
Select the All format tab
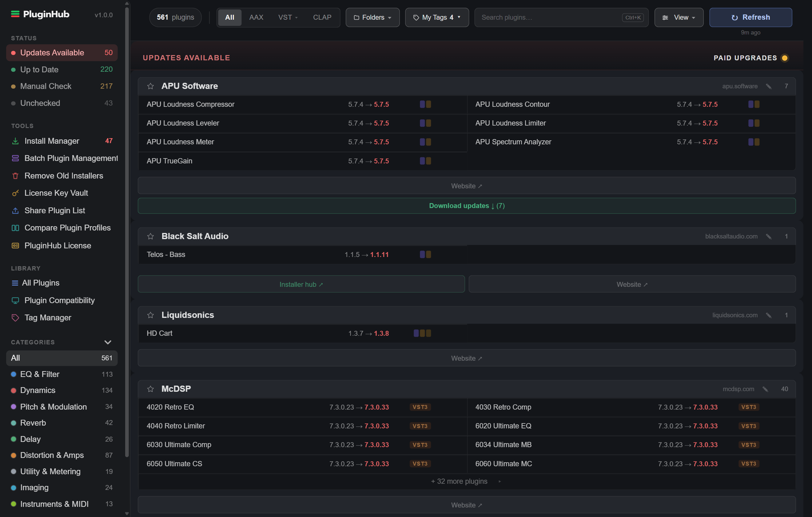[230, 17]
